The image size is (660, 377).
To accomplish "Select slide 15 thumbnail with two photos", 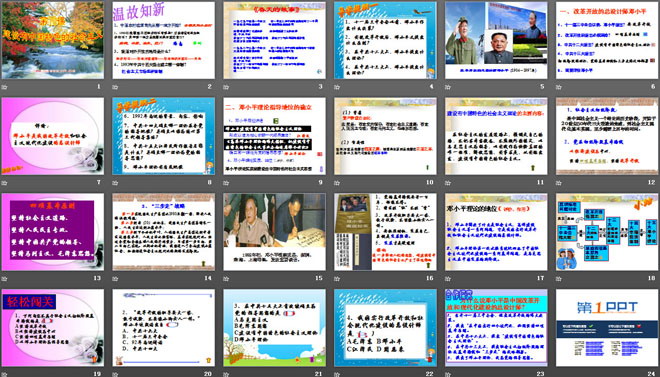I will (274, 232).
